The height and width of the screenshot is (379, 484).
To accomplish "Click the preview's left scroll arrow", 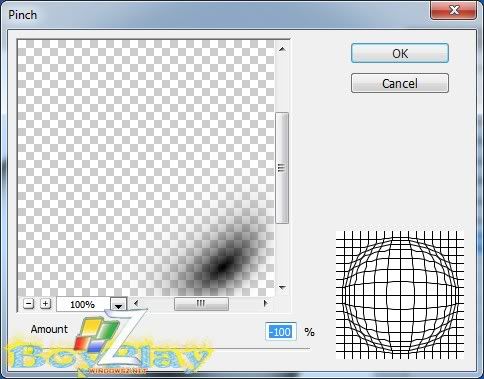I will [x=136, y=303].
